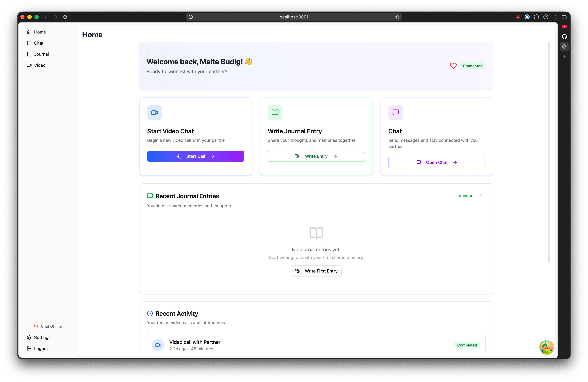Open the 1Password extension icon
Screen dimensions: 588x382
pyautogui.click(x=527, y=17)
